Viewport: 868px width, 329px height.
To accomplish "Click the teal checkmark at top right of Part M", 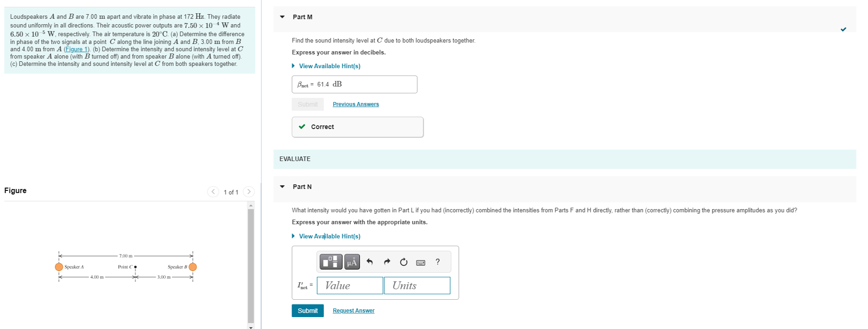I will pyautogui.click(x=843, y=29).
